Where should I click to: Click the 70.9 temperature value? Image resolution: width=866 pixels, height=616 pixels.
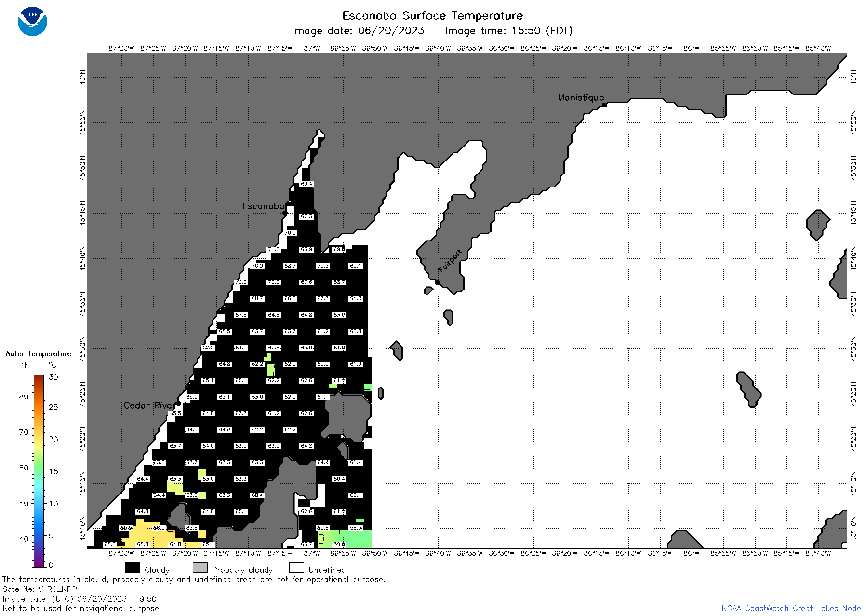(257, 266)
